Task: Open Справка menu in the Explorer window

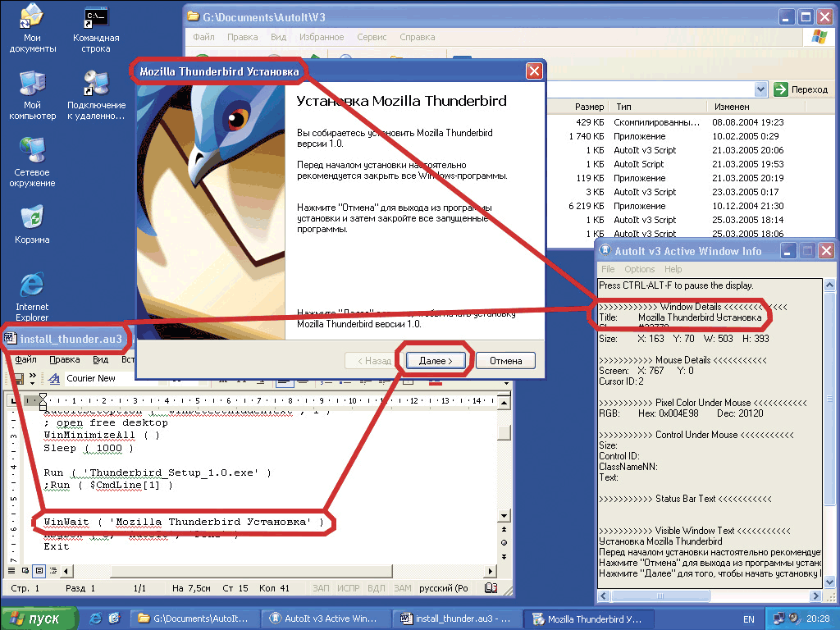Action: tap(418, 37)
